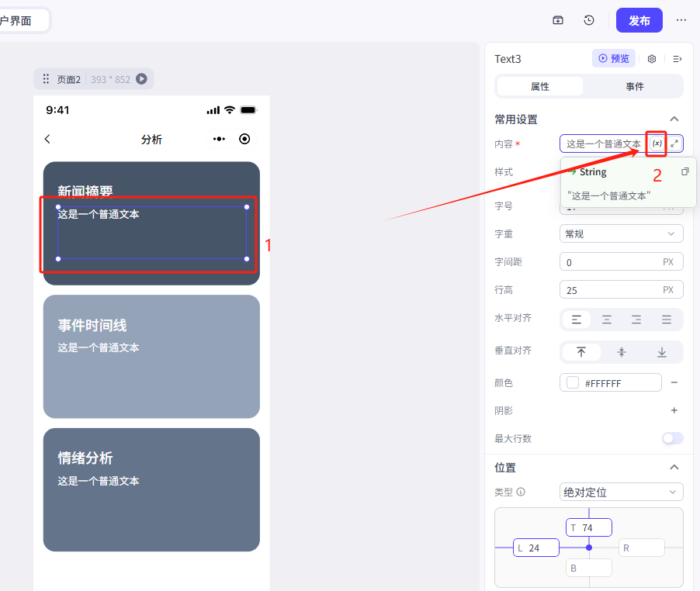This screenshot has height=591, width=700.
Task: Run page preview play icon beside 页面2
Action: click(x=141, y=79)
